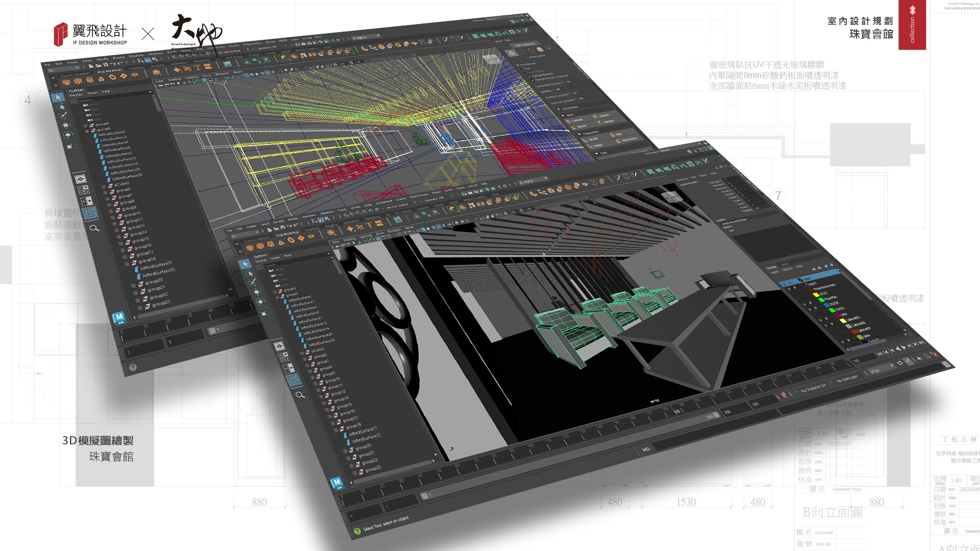This screenshot has width=980, height=551.
Task: Pick the Lasso select tool in front Maya window
Action: coord(249,273)
